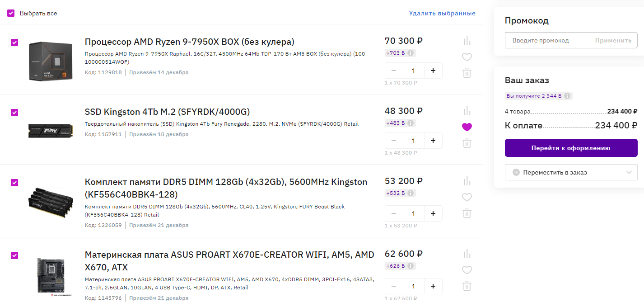Uncheck the DDR5 memory kit checkbox
This screenshot has width=644, height=307.
click(14, 183)
